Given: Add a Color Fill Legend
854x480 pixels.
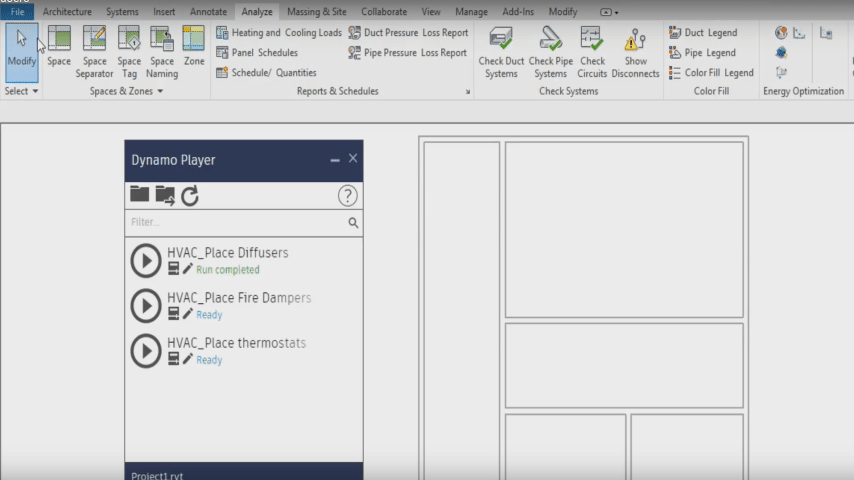Looking at the screenshot, I should click(x=711, y=72).
